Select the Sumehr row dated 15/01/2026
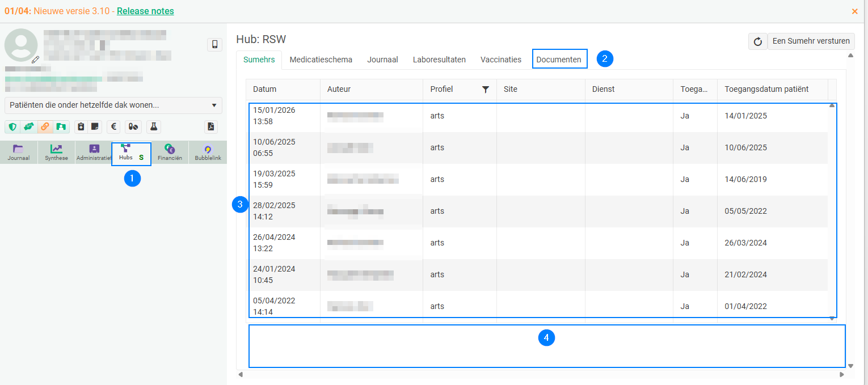 (x=454, y=116)
